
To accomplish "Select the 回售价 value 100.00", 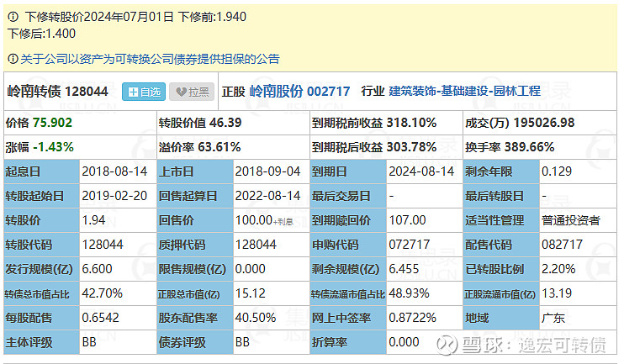I will pyautogui.click(x=254, y=220).
